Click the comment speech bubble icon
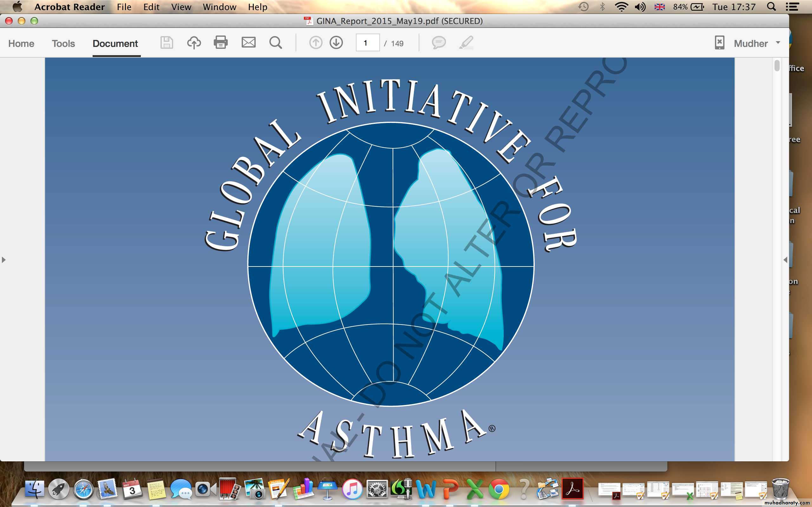 [439, 43]
